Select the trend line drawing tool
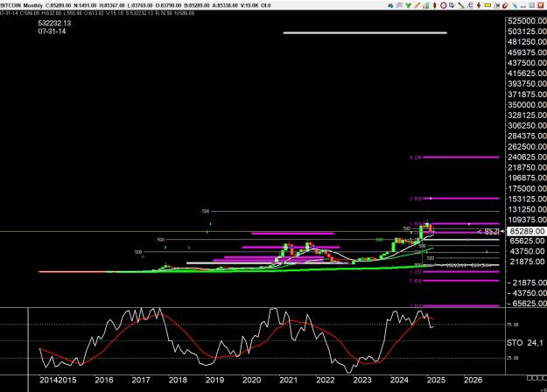Viewport: 547px width, 392px height. (461, 5)
